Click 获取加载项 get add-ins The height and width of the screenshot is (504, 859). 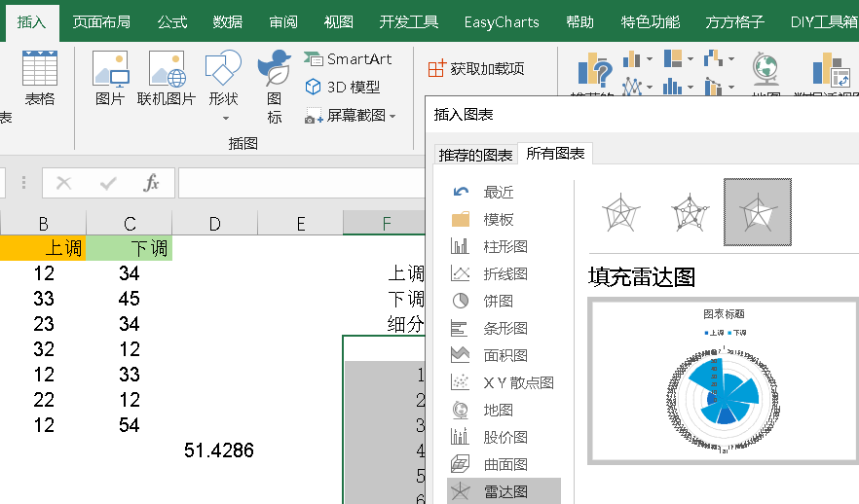[476, 68]
